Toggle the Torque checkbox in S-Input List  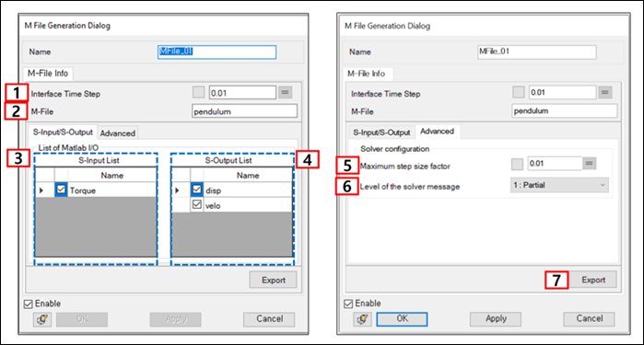pos(61,190)
